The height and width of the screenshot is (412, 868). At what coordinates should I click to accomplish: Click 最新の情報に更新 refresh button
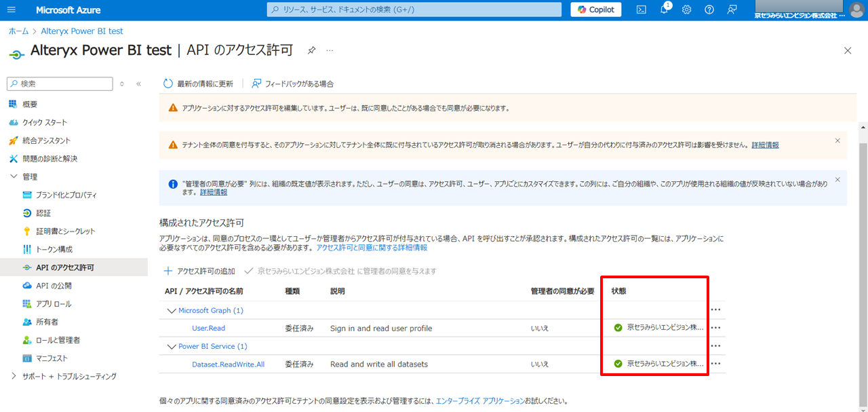pos(198,83)
